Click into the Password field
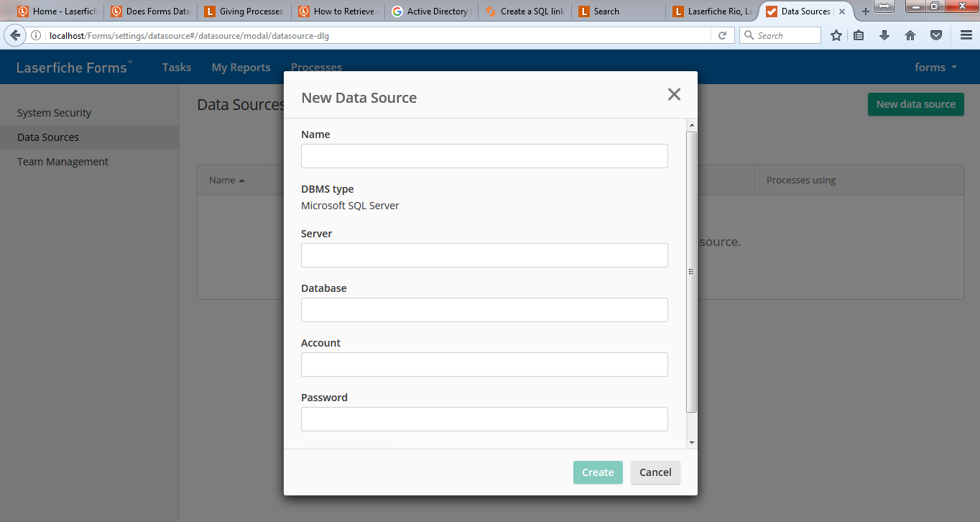The width and height of the screenshot is (980, 522). click(x=484, y=419)
